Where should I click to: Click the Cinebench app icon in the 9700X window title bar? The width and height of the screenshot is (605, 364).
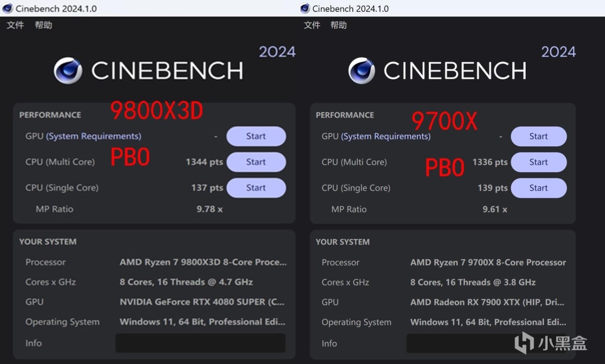tap(305, 8)
